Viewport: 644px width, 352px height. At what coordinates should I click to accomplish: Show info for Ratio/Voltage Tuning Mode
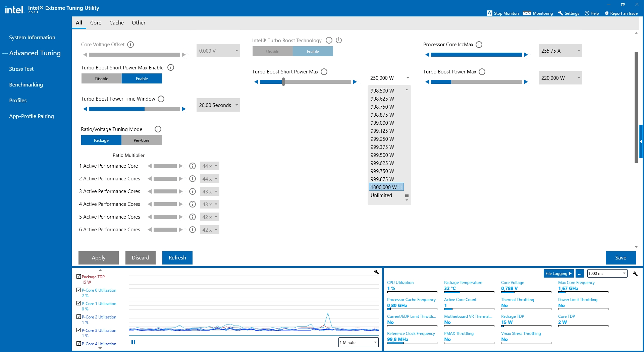[x=158, y=129]
